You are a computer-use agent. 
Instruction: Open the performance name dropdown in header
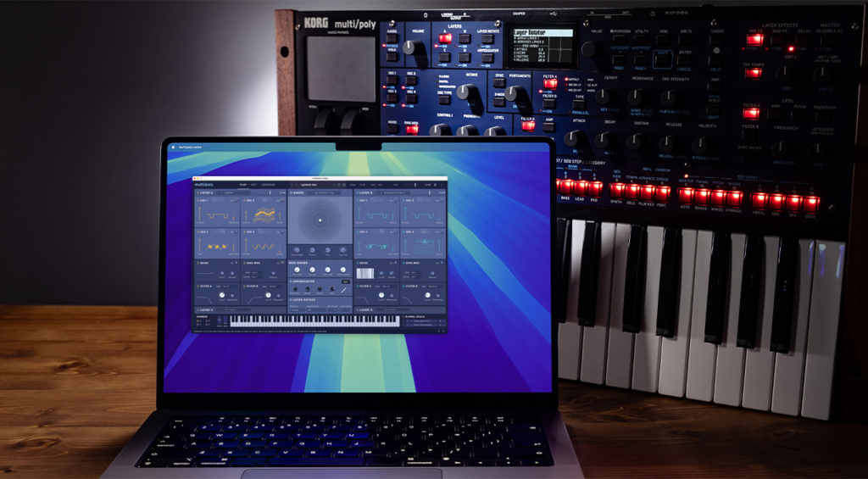[315, 184]
